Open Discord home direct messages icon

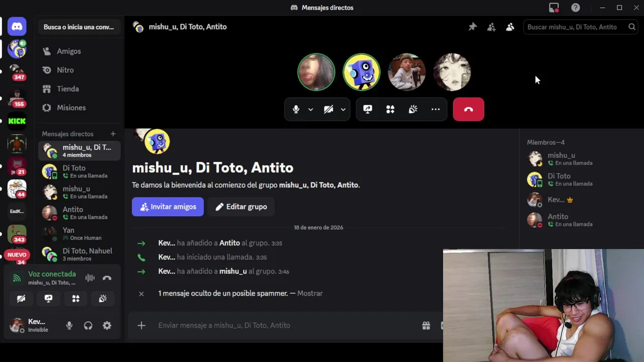click(17, 27)
